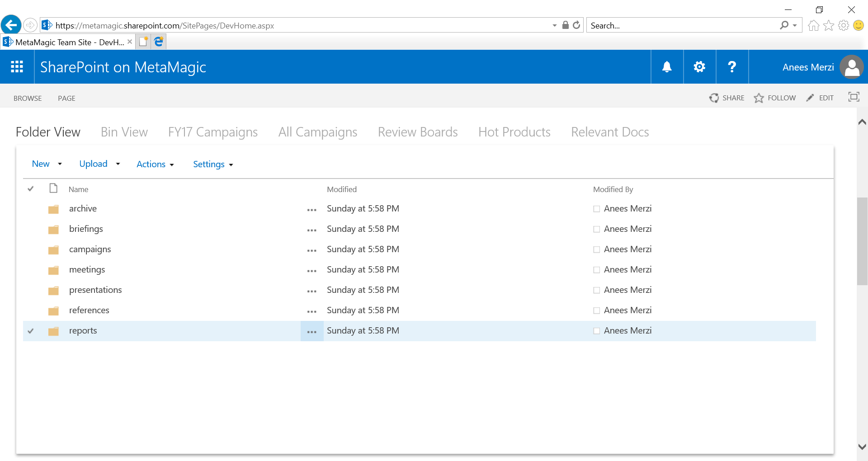The height and width of the screenshot is (461, 868).
Task: Open the SharePoint app launcher grid
Action: click(x=17, y=67)
